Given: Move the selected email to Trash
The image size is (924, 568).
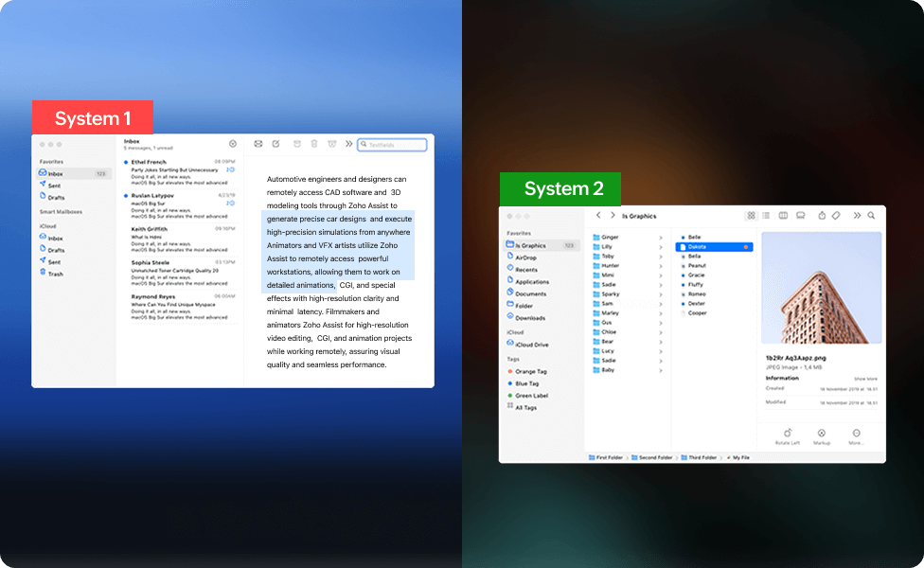Looking at the screenshot, I should (313, 144).
